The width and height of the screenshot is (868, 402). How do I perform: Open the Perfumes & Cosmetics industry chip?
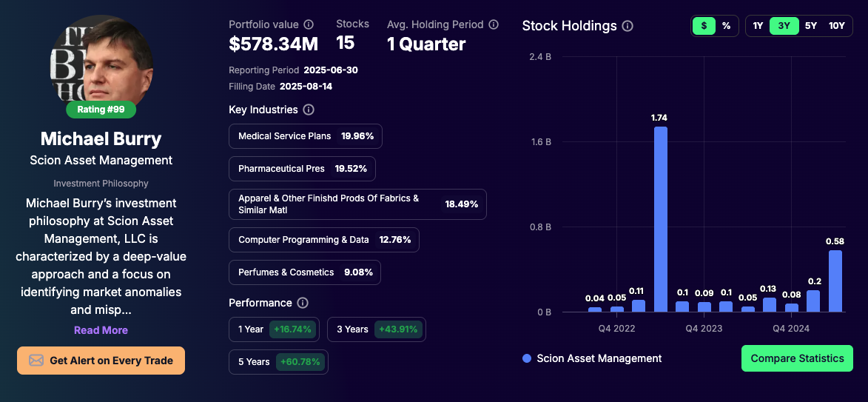[304, 272]
